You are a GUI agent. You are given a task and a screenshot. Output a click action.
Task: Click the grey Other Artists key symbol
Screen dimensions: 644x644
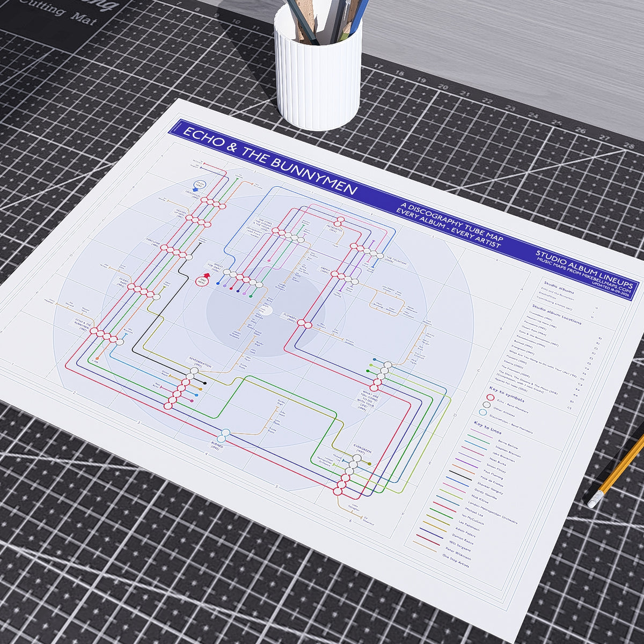click(x=486, y=405)
